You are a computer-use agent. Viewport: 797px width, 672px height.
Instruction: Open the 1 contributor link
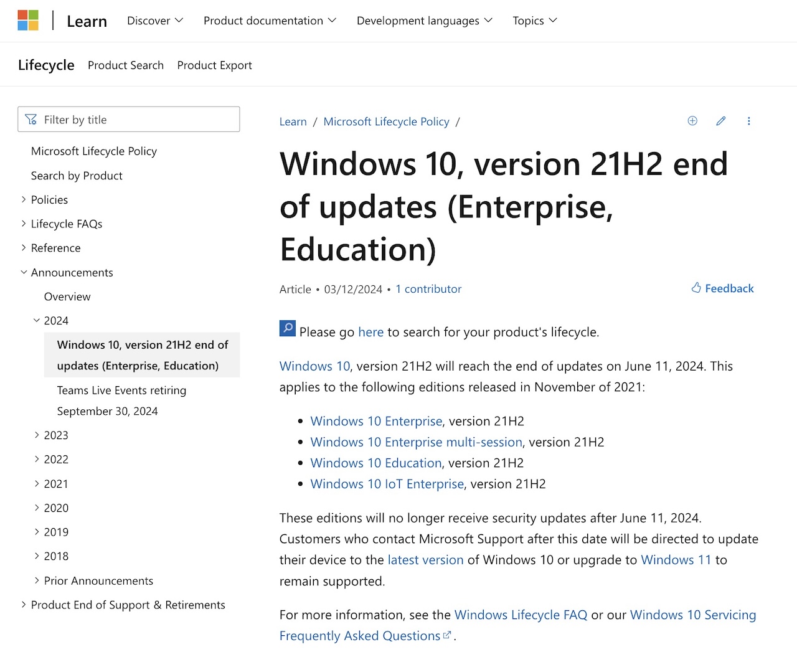click(x=428, y=289)
